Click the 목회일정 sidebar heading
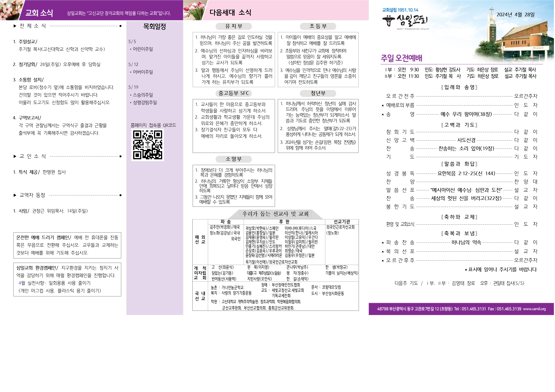This screenshot has height=392, width=555. click(154, 26)
